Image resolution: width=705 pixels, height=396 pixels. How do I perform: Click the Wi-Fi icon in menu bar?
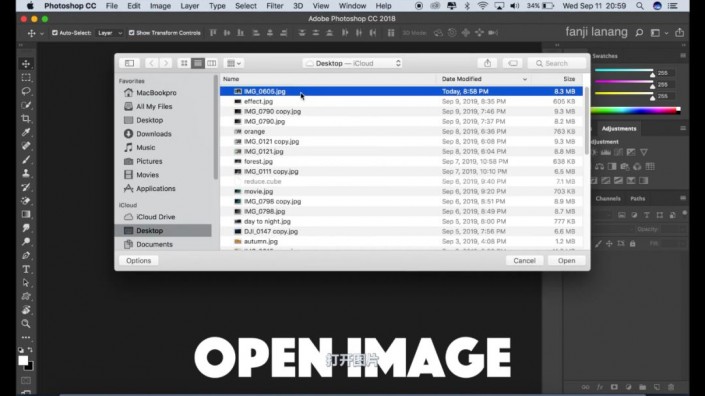[x=482, y=6]
